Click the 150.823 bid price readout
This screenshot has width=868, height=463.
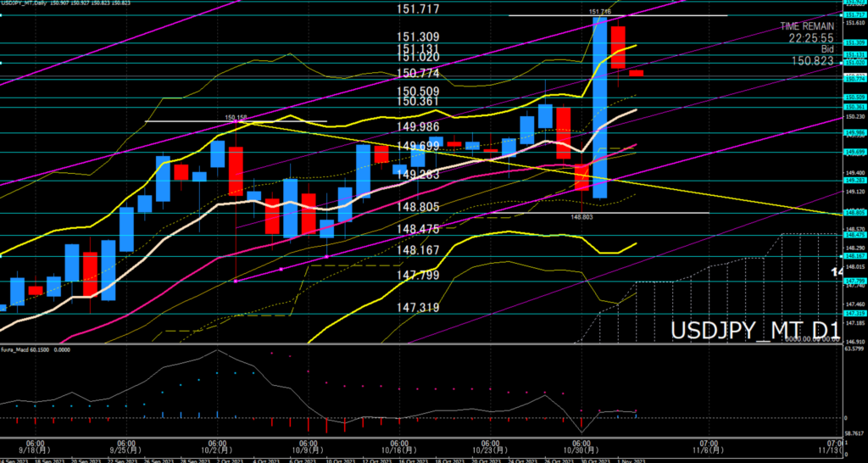pyautogui.click(x=812, y=61)
